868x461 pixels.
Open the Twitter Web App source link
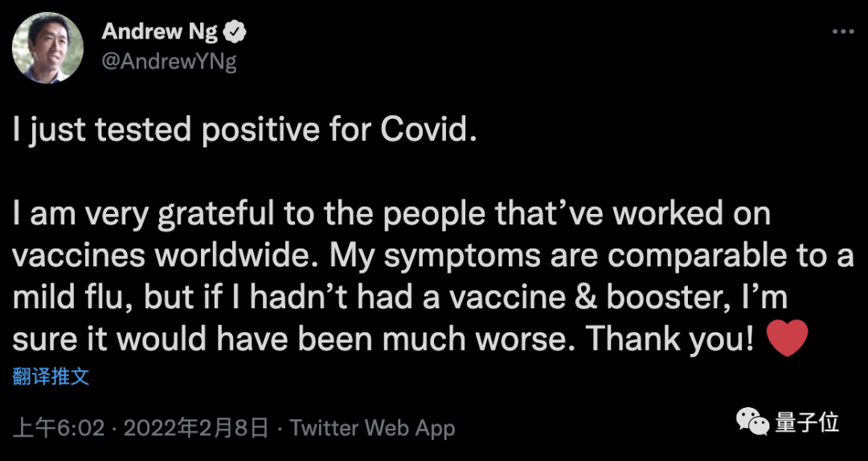pyautogui.click(x=372, y=428)
